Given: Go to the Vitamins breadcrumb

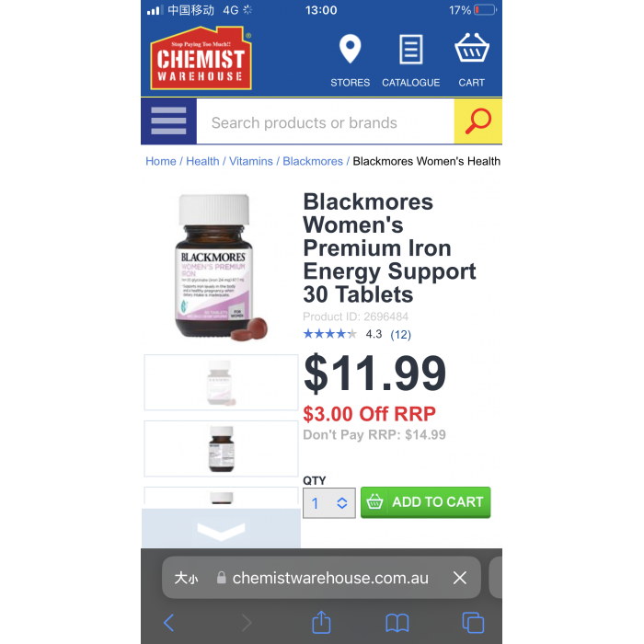Looking at the screenshot, I should (x=250, y=161).
